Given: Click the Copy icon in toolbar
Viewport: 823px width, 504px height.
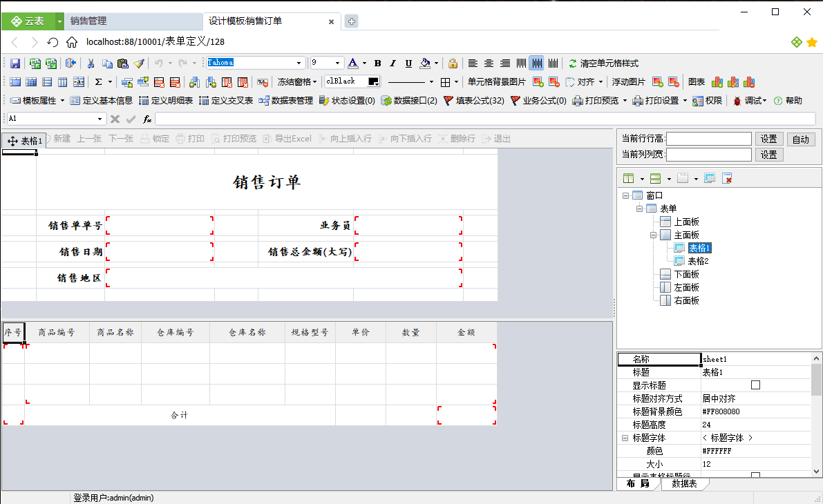Looking at the screenshot, I should 107,64.
